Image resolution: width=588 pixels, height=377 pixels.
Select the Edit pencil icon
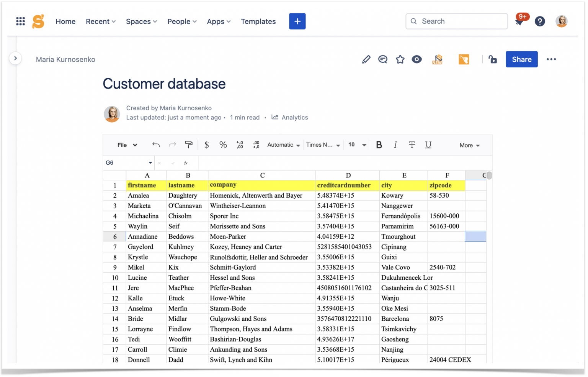pos(366,59)
